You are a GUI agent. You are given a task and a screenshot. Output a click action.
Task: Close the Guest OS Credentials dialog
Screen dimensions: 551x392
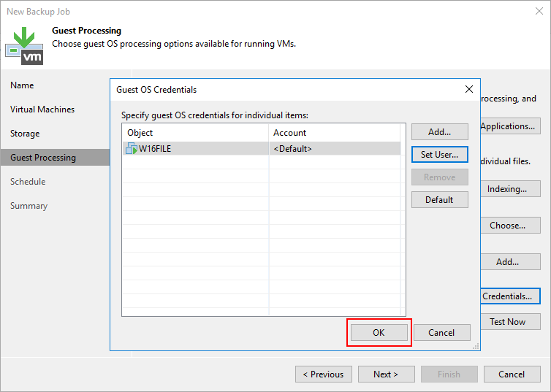pyautogui.click(x=469, y=90)
